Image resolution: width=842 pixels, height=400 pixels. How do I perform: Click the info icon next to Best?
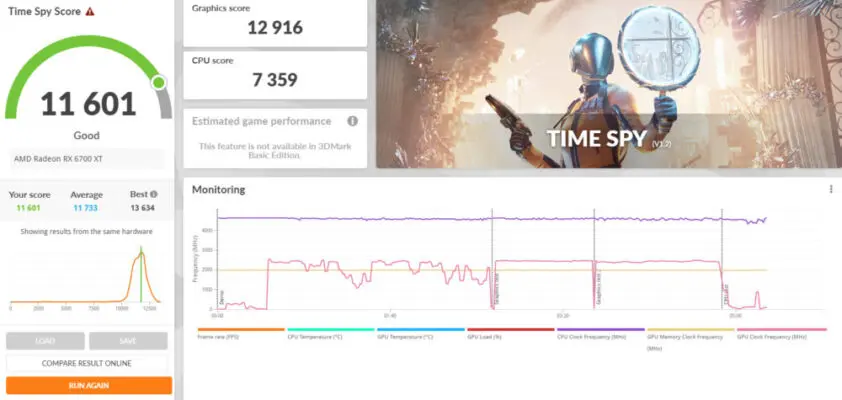(x=154, y=194)
